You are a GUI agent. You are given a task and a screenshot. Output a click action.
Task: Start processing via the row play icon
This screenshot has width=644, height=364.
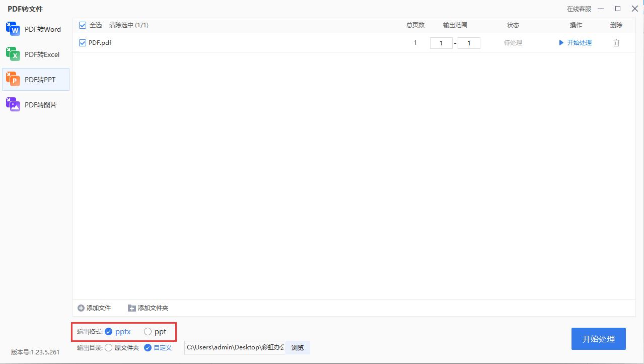[561, 42]
